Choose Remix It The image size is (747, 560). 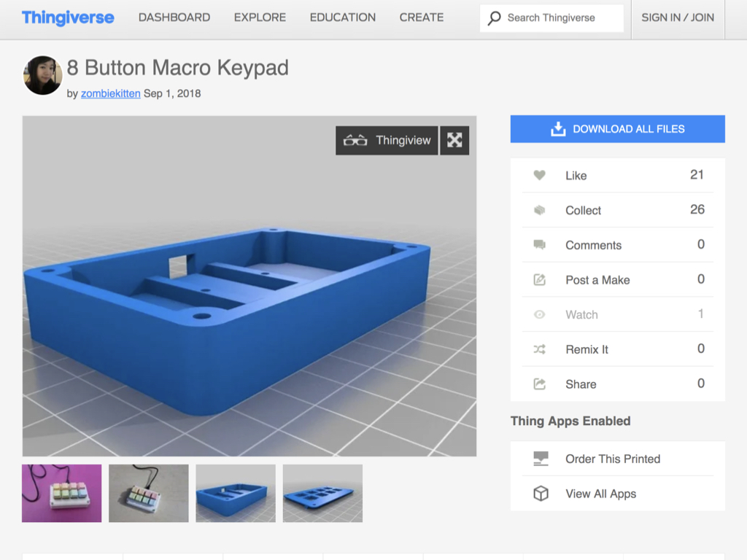pos(618,349)
